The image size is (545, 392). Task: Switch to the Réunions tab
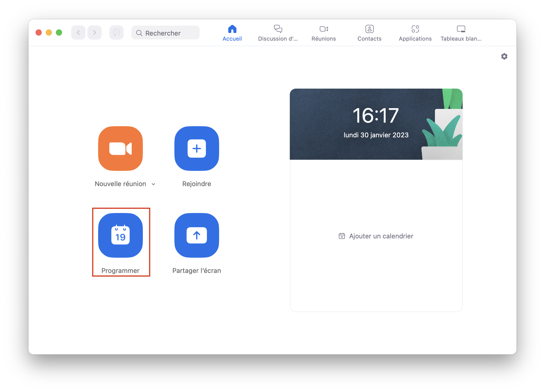[x=324, y=33]
